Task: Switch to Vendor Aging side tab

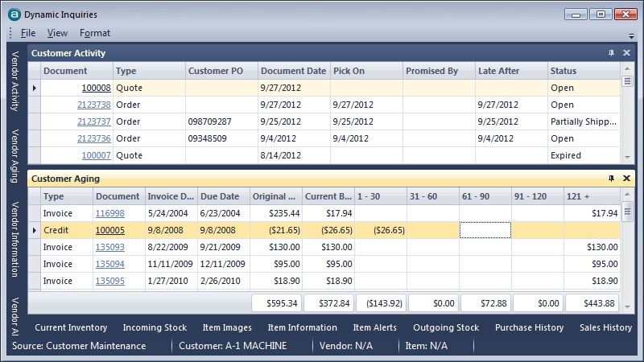Action: [14, 156]
